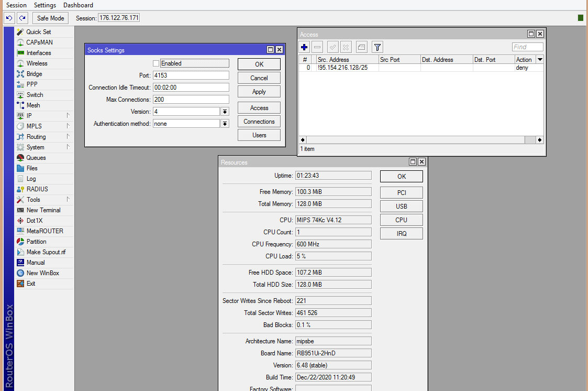588x391 pixels.
Task: Click the PCI button in Resources
Action: pos(402,192)
